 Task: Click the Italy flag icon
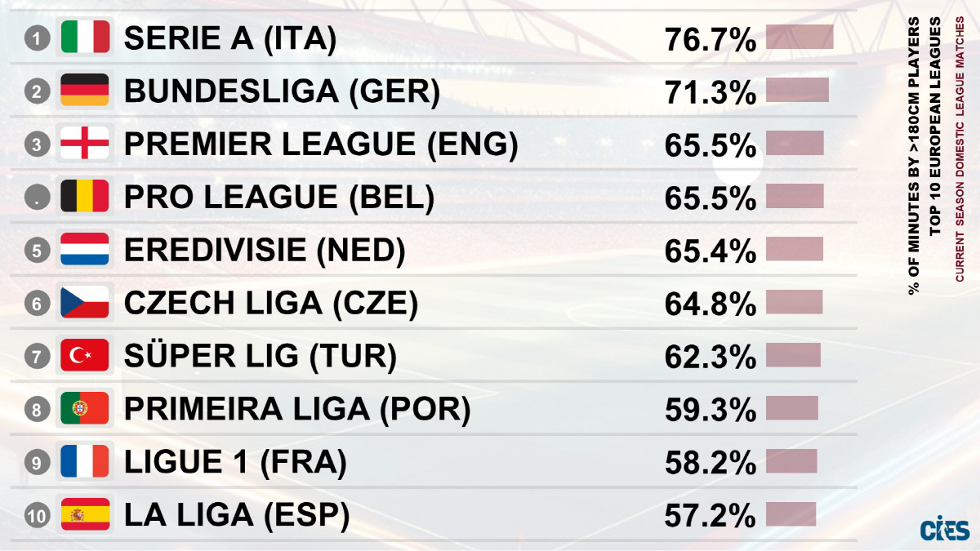[84, 38]
